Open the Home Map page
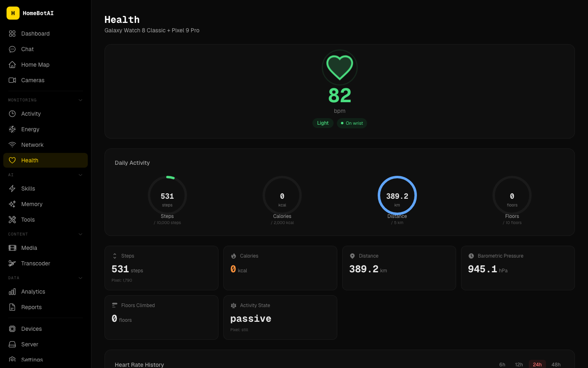 (x=35, y=65)
